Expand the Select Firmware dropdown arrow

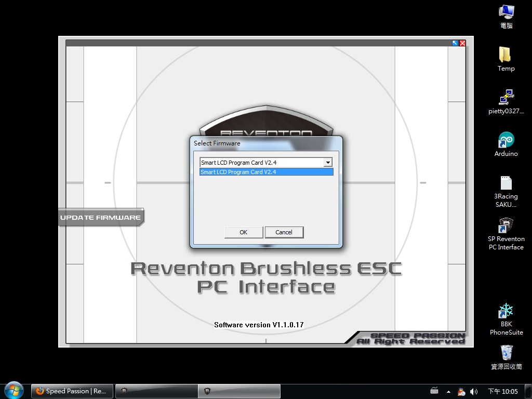pos(328,163)
